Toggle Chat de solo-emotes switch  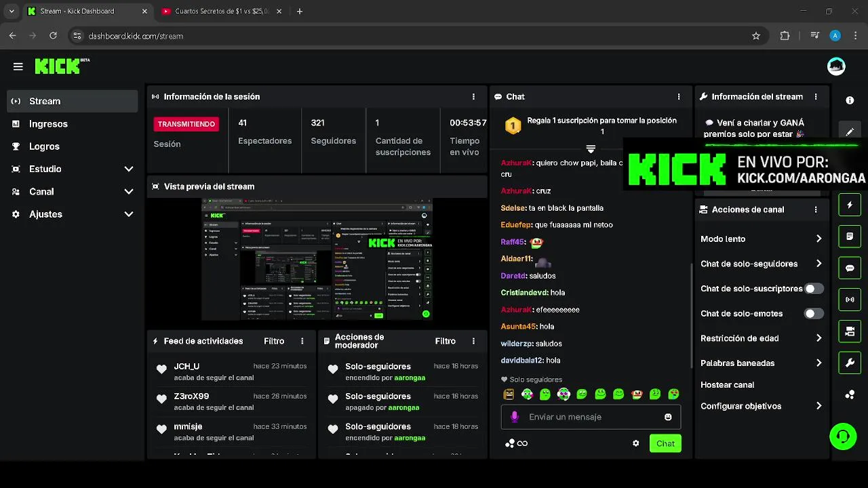(814, 314)
